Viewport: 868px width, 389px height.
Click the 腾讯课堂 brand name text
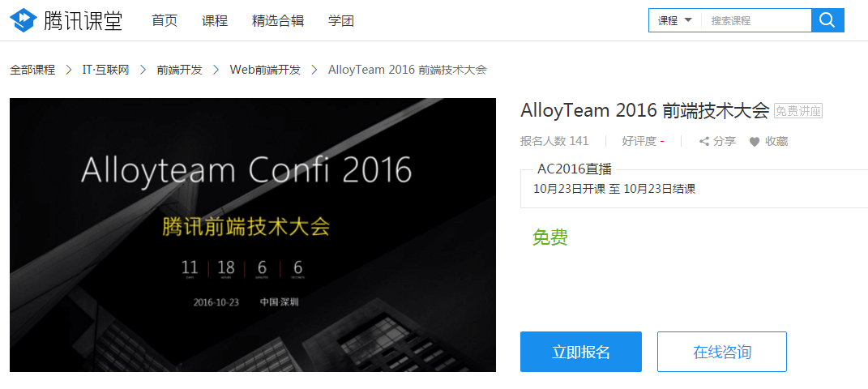pos(83,21)
